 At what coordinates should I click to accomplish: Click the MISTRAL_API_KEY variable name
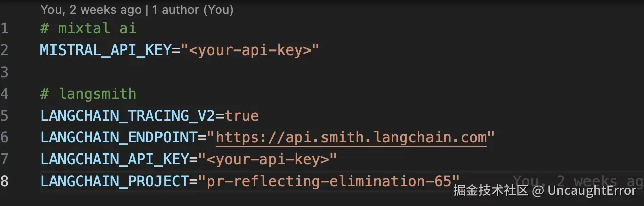click(x=105, y=50)
